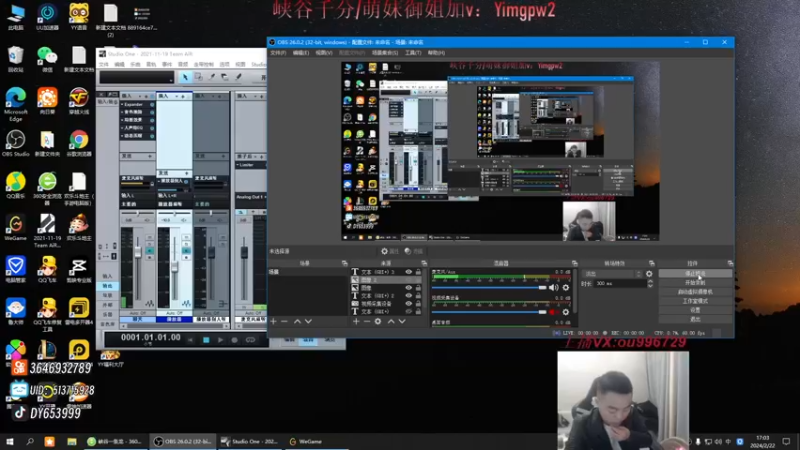Click 启动虚拟摄像机 button
The image size is (800, 450).
coord(695,292)
